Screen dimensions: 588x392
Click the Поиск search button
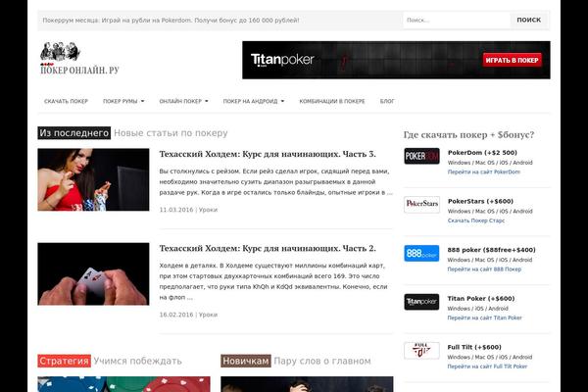point(529,20)
